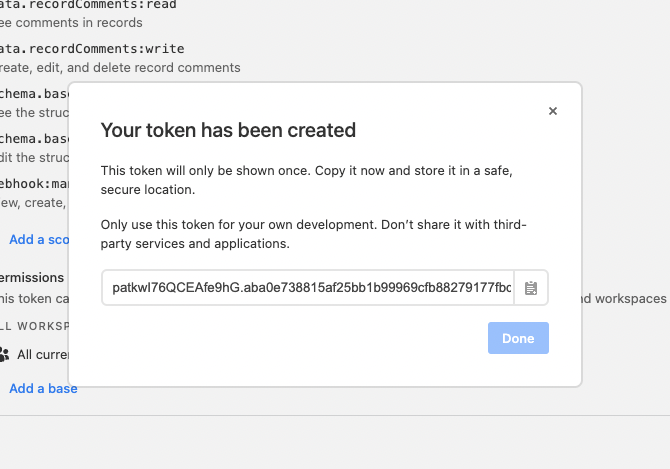Select the personal access token text field
This screenshot has width=670, height=469.
308,288
